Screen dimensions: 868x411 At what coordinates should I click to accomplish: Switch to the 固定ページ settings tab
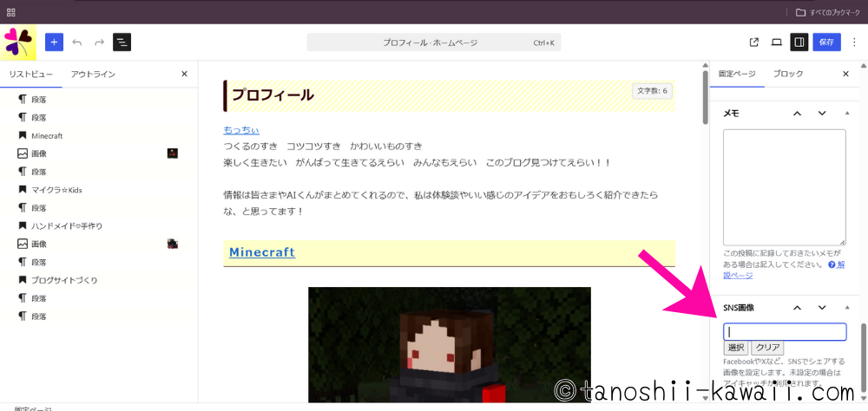[x=737, y=74]
